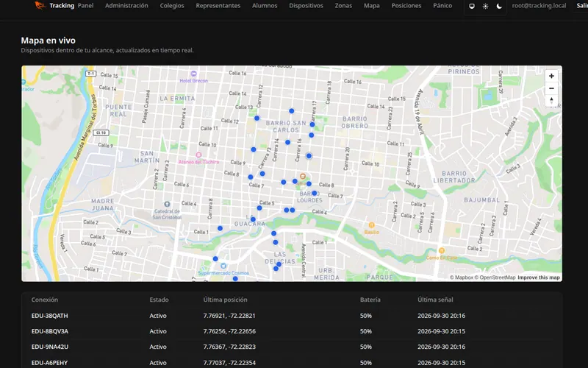Click the root@tracking.local user label
Image resolution: width=588 pixels, height=368 pixels.
pos(539,6)
